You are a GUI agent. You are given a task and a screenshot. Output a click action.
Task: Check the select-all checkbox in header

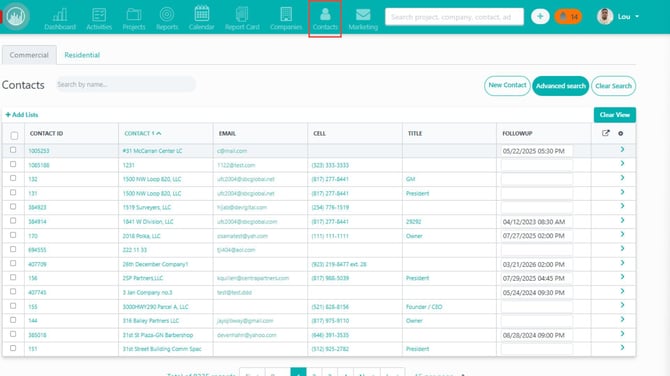(14, 135)
